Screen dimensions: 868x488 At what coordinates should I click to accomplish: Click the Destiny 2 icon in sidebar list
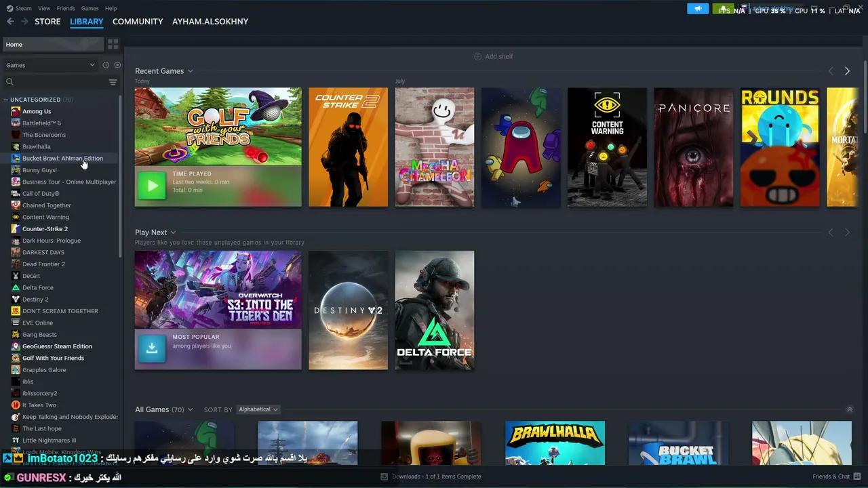[x=16, y=299]
